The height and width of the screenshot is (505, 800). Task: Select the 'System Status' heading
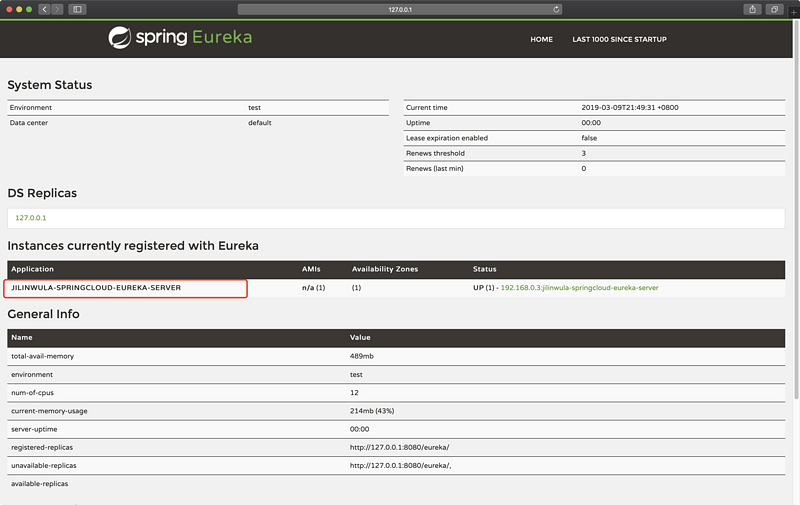click(x=49, y=85)
